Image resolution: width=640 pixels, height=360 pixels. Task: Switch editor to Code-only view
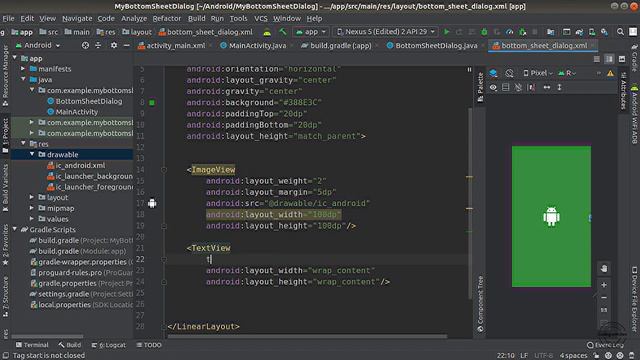597,59
